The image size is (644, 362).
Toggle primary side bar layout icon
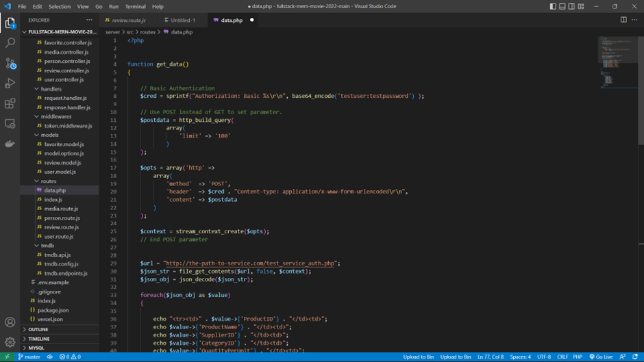[553, 6]
